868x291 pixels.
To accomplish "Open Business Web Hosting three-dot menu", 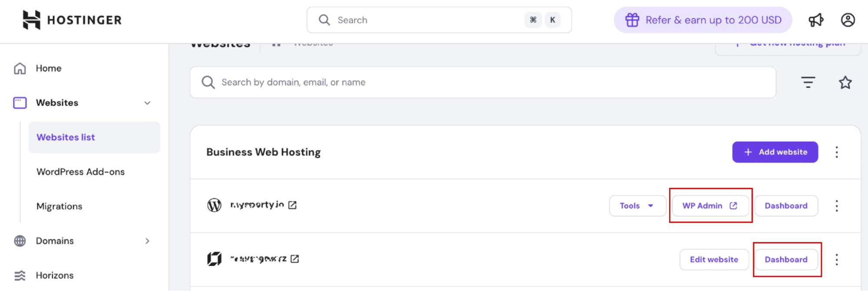I will point(837,152).
